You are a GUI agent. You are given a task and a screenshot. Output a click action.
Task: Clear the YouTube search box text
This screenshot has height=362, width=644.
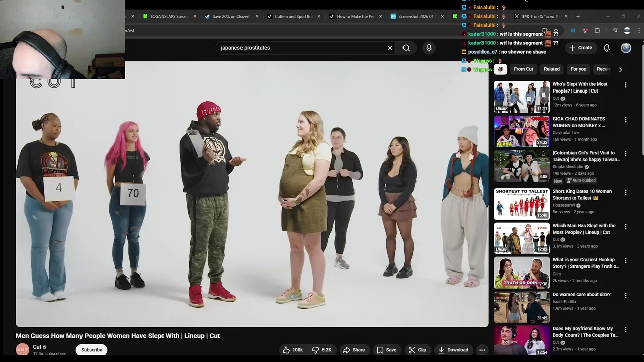[390, 48]
